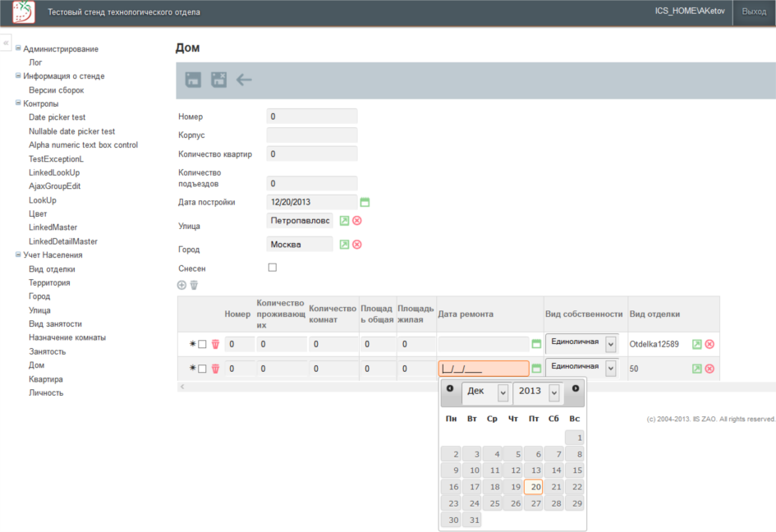Open the Занятость sidebar item
Viewport: 776px width, 532px height.
pyautogui.click(x=47, y=351)
